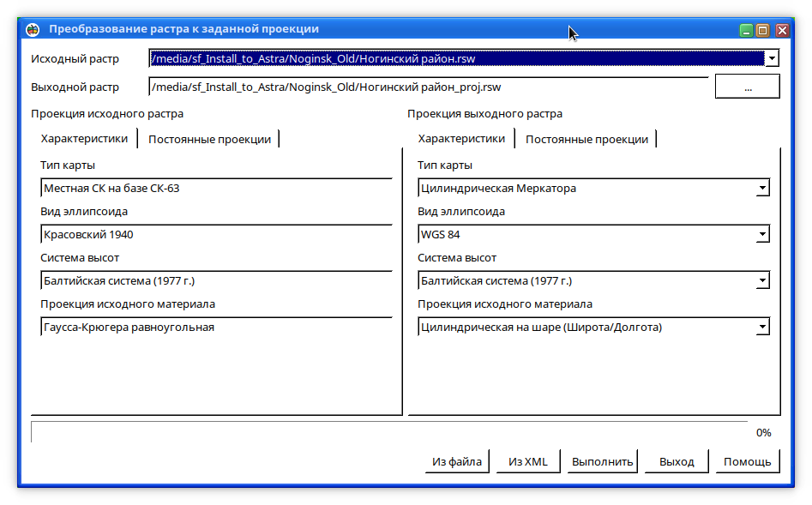812x505 pixels.
Task: Click the Красовский 1940 ellipsoid field
Action: pos(216,234)
